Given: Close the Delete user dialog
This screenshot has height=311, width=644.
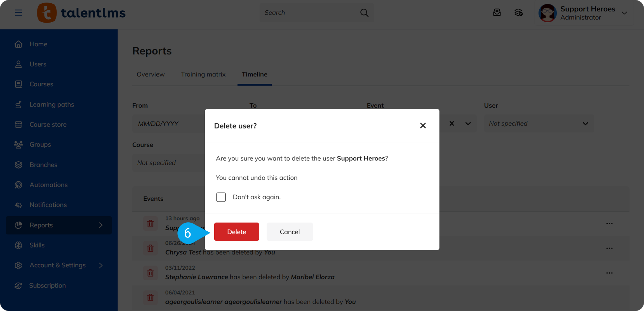Looking at the screenshot, I should coord(423,126).
